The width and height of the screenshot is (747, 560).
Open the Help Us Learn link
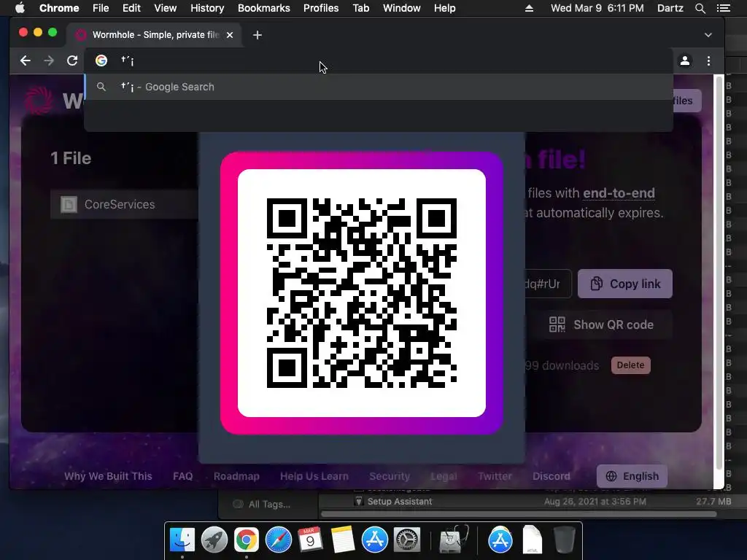coord(314,476)
